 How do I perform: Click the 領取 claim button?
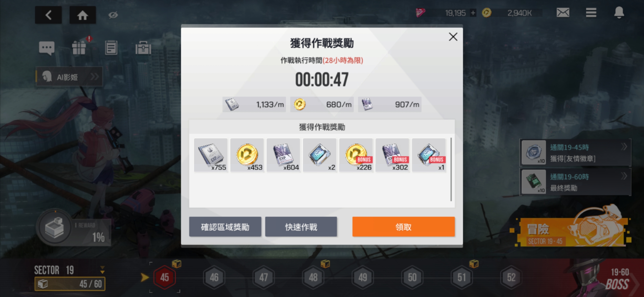tap(403, 227)
